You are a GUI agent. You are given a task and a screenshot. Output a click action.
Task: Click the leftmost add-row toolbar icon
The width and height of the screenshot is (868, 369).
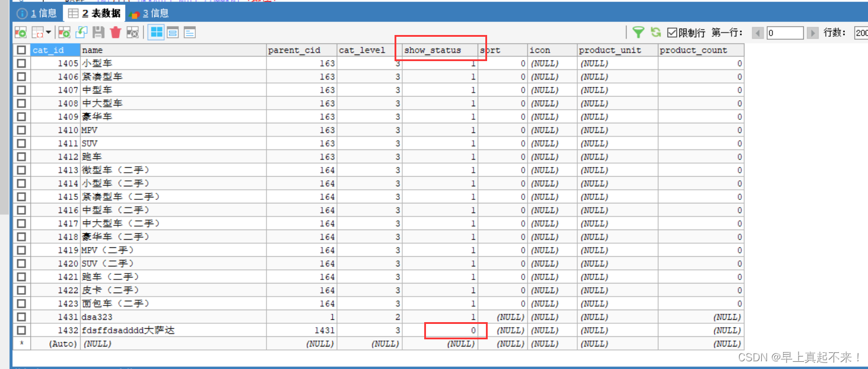pos(21,32)
